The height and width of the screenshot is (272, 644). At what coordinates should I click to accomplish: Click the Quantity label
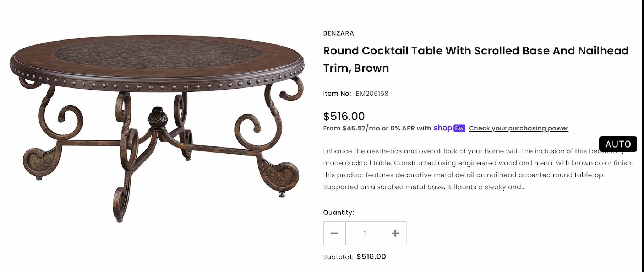(x=338, y=212)
